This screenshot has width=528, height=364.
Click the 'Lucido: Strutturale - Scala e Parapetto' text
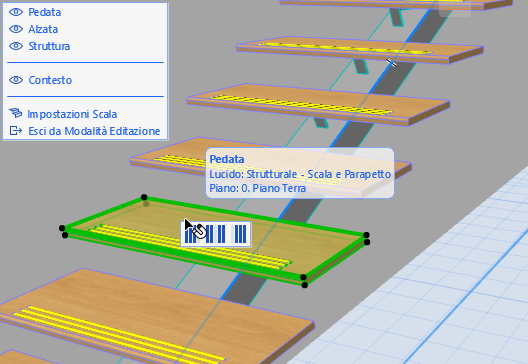tap(300, 174)
